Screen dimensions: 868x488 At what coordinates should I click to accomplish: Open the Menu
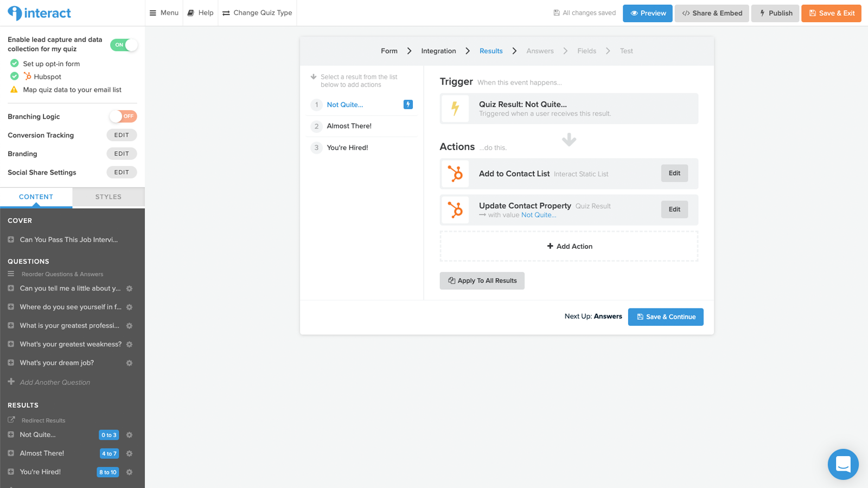164,12
